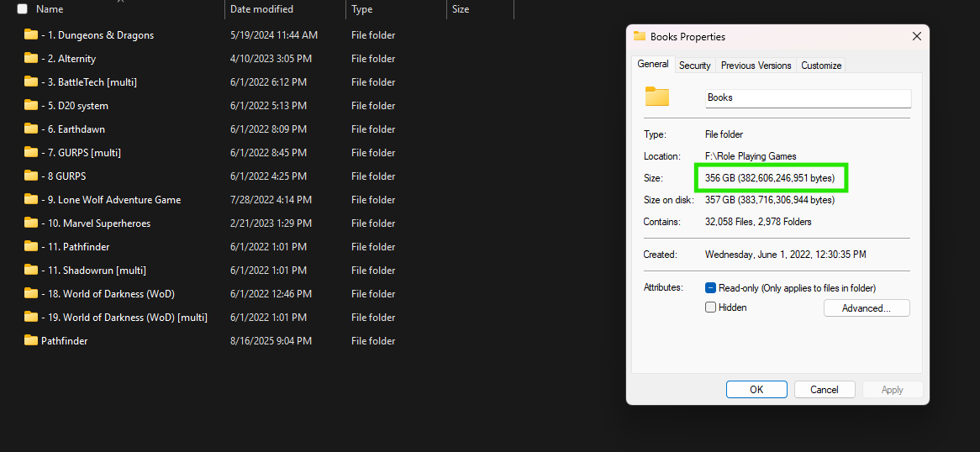Click the date '8/16/2025 9:04 PM'
This screenshot has height=452, width=980.
coord(271,341)
